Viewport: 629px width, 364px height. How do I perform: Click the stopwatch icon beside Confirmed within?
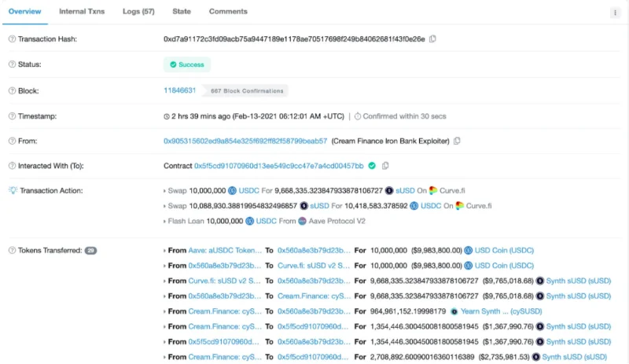(x=358, y=116)
